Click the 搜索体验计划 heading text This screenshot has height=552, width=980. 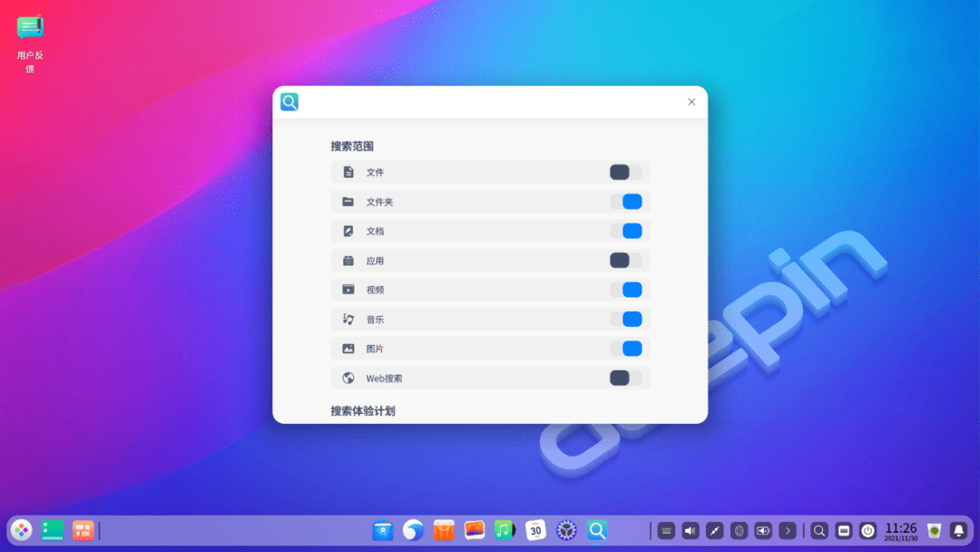click(362, 410)
